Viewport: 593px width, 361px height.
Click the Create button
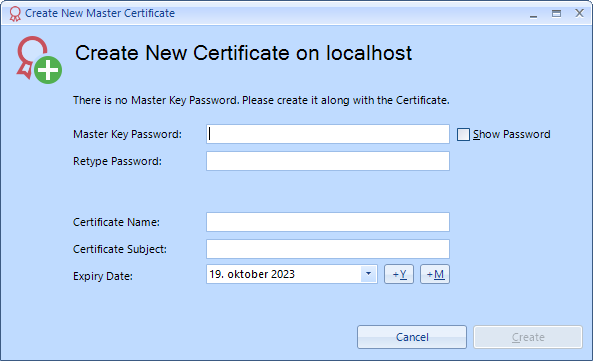pyautogui.click(x=528, y=337)
